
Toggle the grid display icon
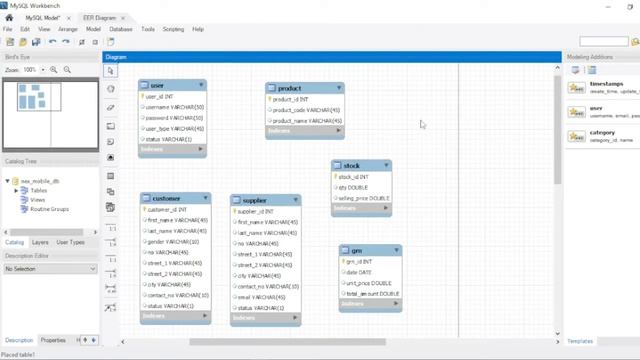[x=82, y=42]
